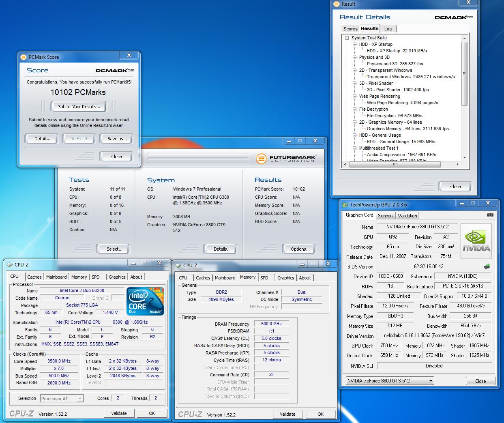Screen dimensions: 504x423
Task: Click Close button in GPU-Z
Action: point(480,381)
